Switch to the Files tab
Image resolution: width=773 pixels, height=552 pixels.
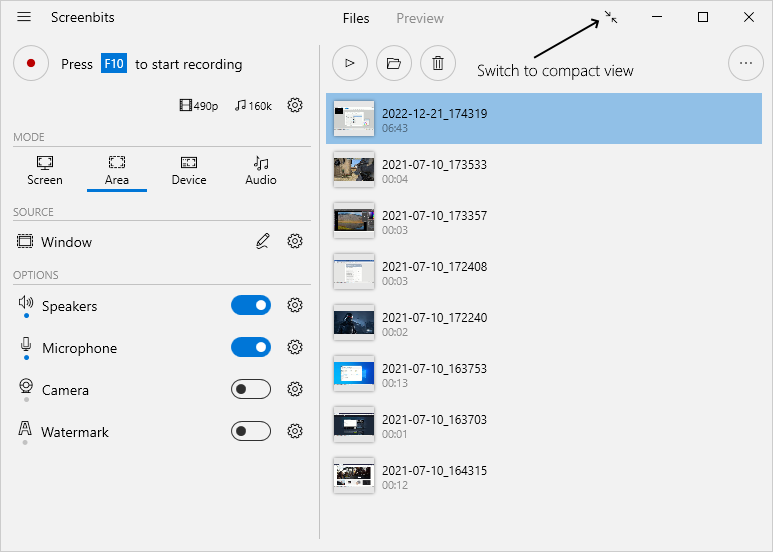click(x=356, y=18)
